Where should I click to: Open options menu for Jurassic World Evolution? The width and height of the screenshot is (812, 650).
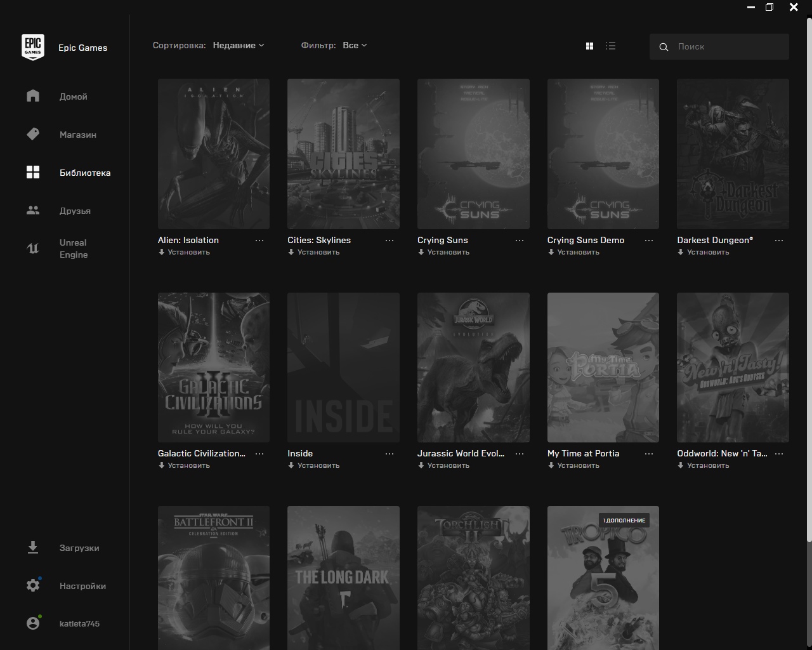520,454
